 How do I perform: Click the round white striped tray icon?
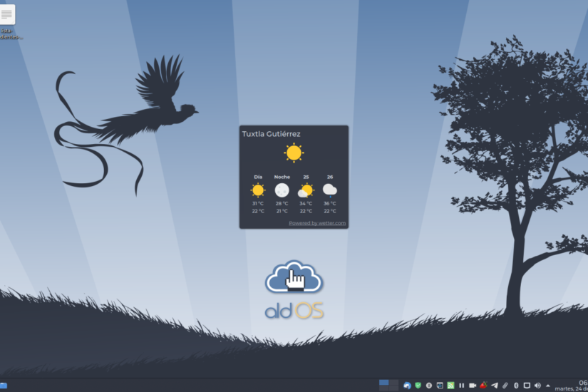[x=429, y=386]
